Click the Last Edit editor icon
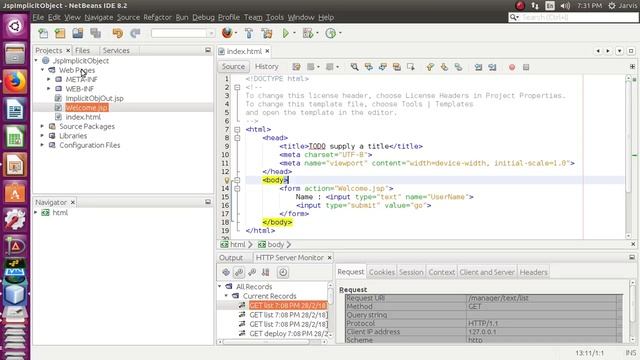Screen dimensions: 640x360 [x=296, y=67]
